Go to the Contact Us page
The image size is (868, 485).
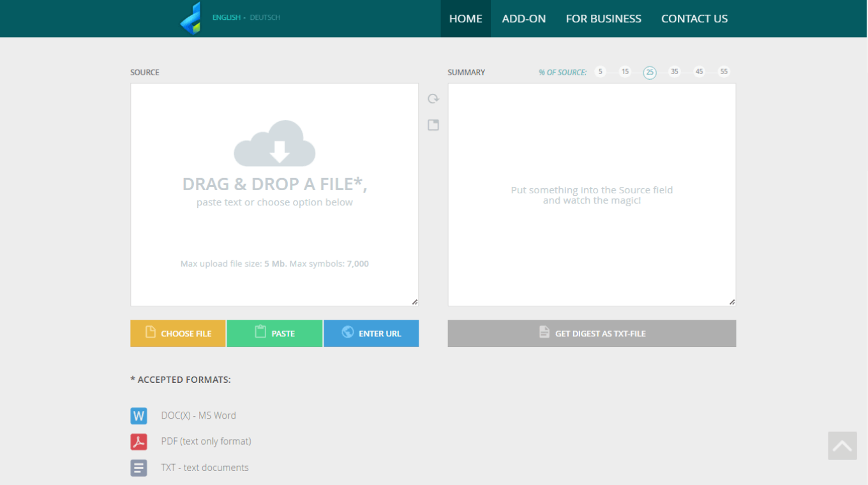(694, 19)
